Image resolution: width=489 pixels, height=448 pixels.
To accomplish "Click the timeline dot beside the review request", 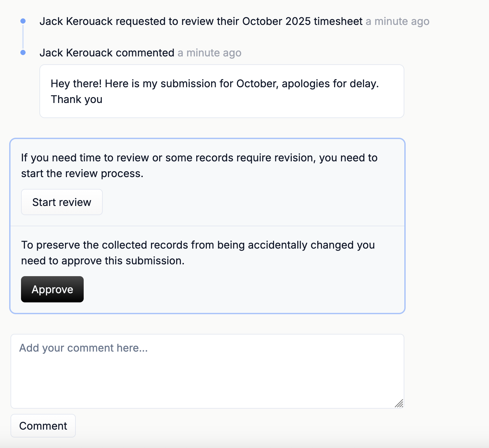I will [23, 21].
